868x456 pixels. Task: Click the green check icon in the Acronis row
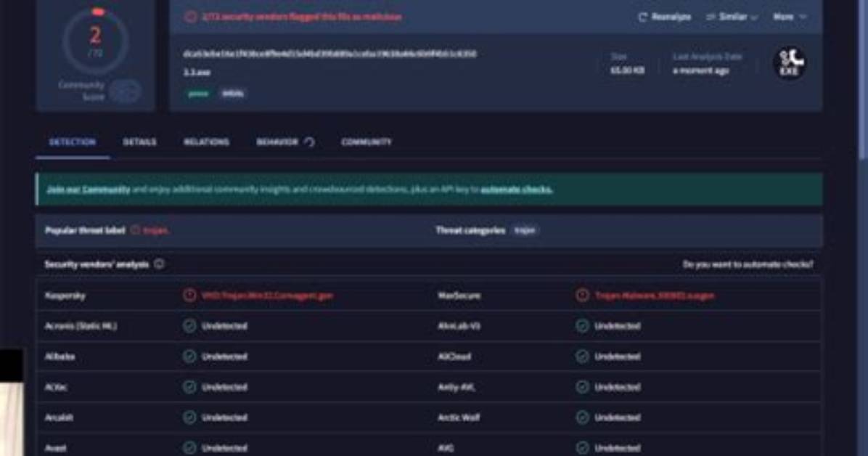pos(190,326)
